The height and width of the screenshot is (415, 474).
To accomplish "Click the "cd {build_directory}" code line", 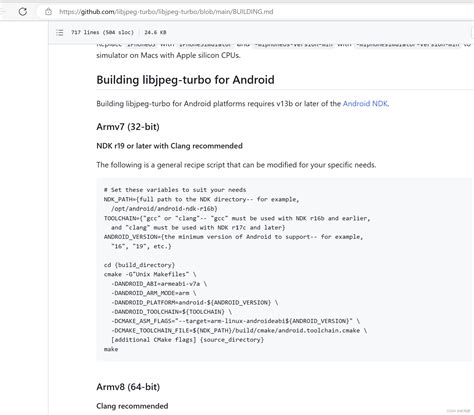I will pyautogui.click(x=139, y=265).
